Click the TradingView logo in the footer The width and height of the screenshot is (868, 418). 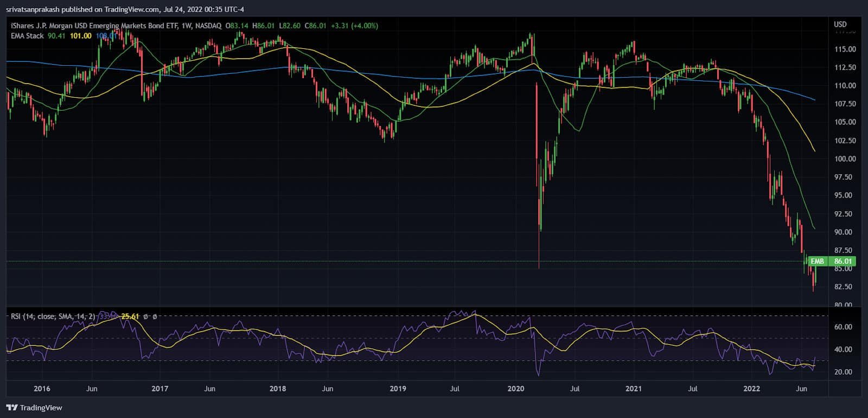coord(34,408)
